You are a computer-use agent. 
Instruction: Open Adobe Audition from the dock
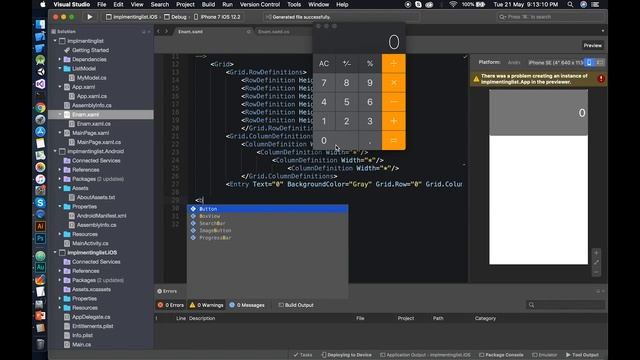(40, 267)
